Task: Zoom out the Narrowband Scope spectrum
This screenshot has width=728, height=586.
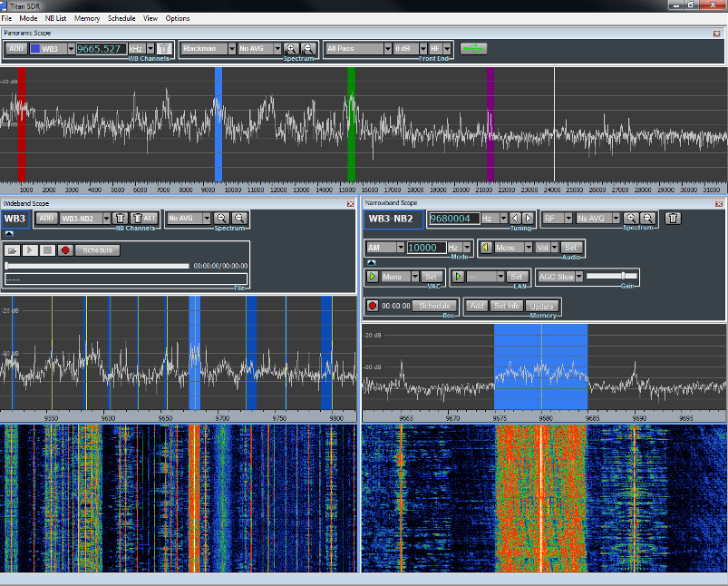Action: pyautogui.click(x=649, y=219)
